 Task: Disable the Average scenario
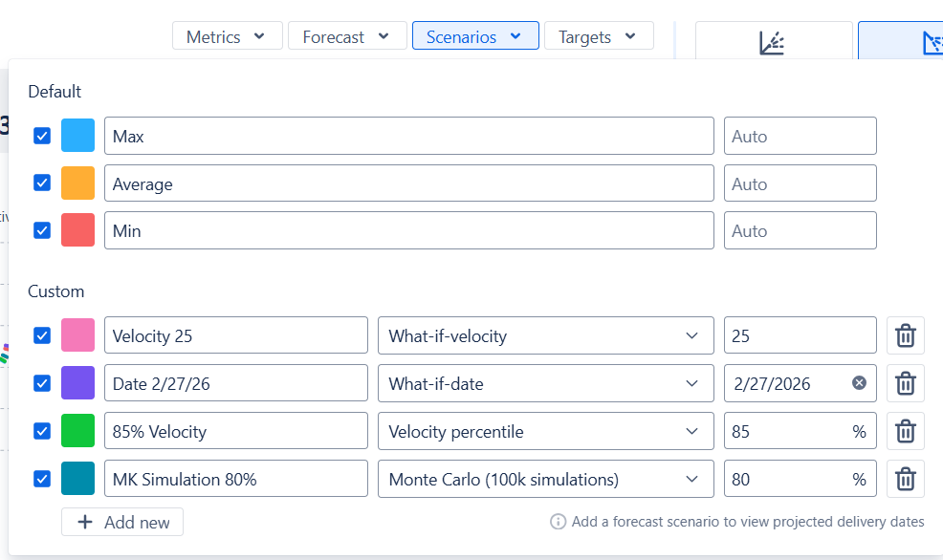pos(41,183)
